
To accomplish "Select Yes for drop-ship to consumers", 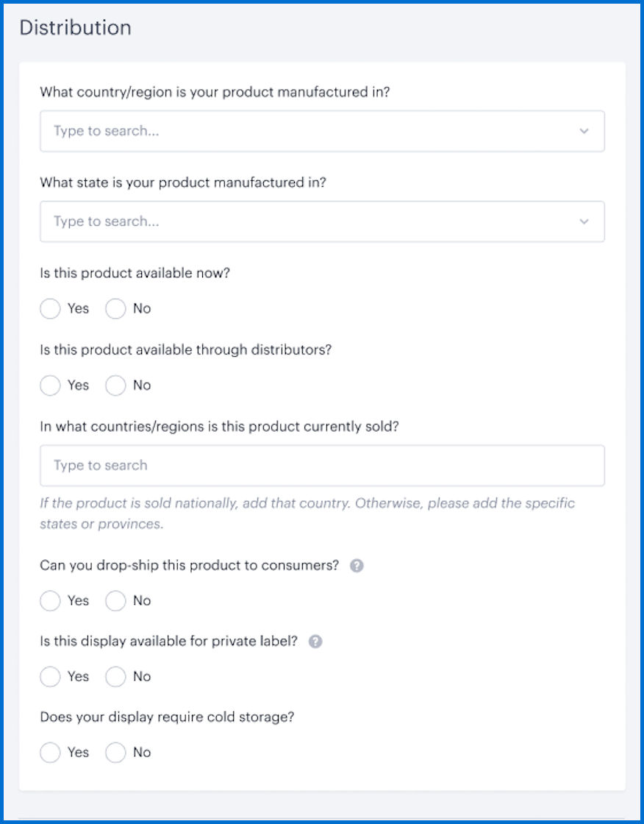I will 50,600.
